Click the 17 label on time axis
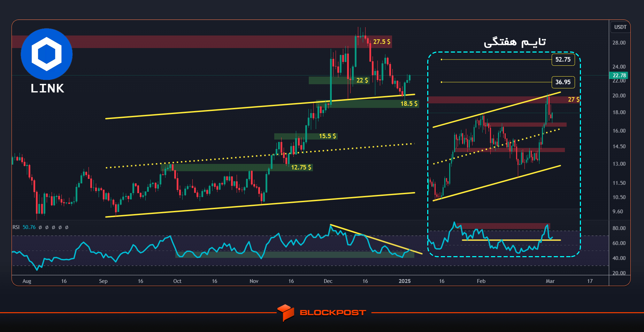 tap(590, 281)
